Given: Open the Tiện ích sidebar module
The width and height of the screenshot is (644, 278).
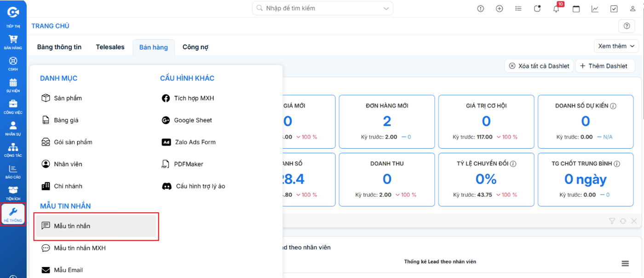Looking at the screenshot, I should click(13, 193).
